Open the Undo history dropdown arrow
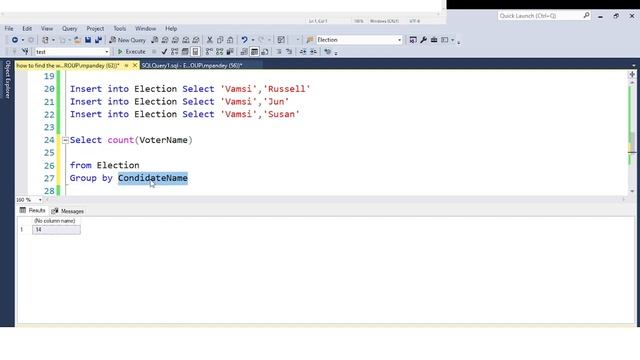Image resolution: width=640 pixels, height=360 pixels. (253, 40)
